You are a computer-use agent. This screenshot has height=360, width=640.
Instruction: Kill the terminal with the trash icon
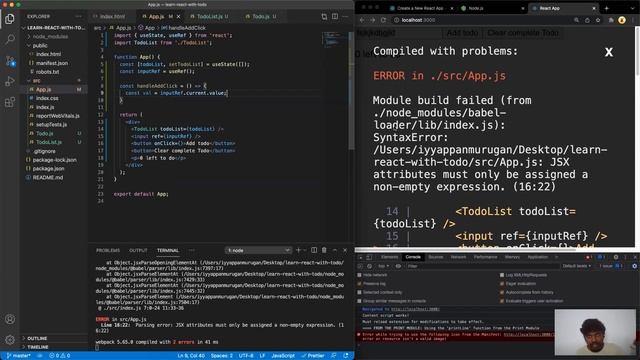(x=324, y=250)
